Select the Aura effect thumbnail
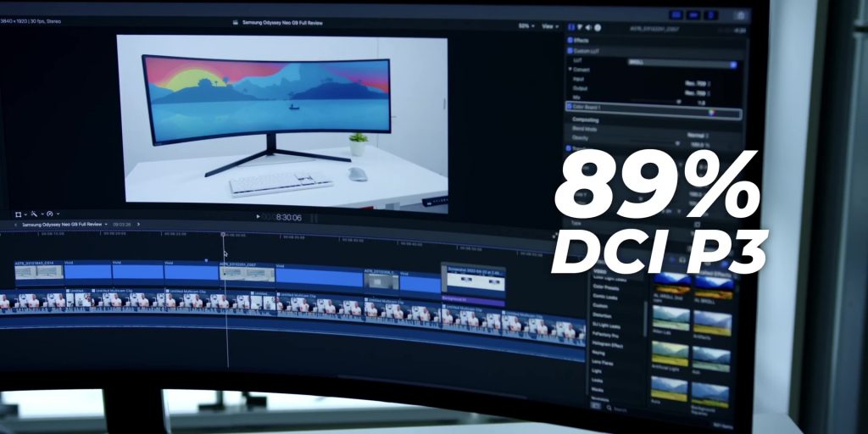Viewport: 868px width, 434px height. click(x=670, y=388)
